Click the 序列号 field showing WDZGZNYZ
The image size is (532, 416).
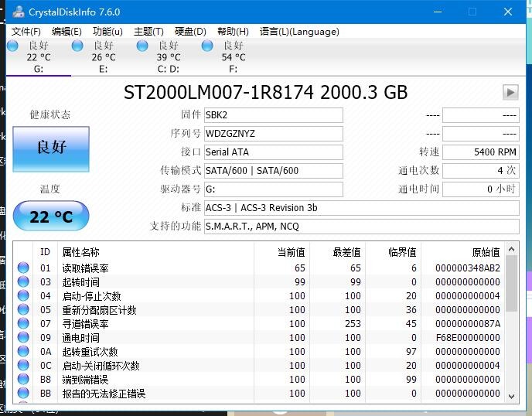point(274,134)
